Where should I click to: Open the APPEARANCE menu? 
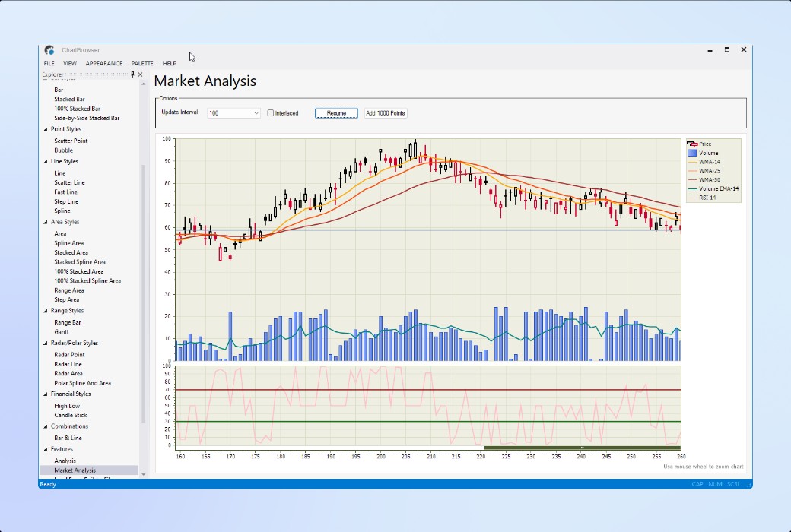(x=104, y=63)
